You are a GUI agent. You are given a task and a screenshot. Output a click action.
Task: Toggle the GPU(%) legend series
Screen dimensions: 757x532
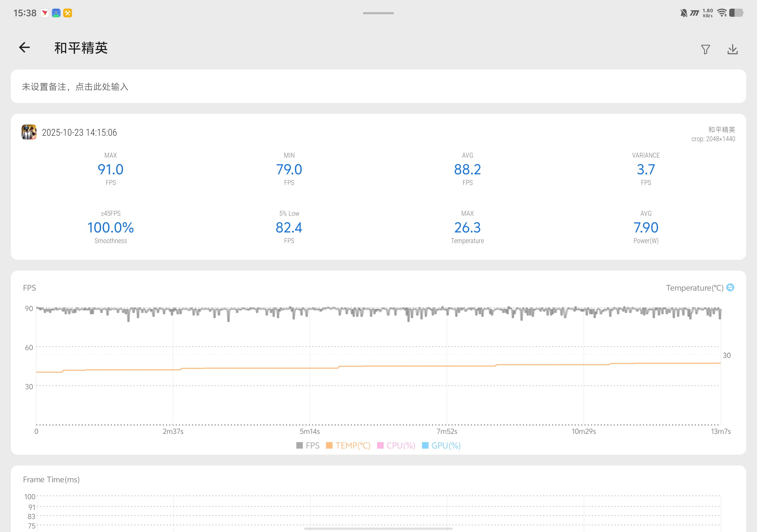pyautogui.click(x=441, y=446)
